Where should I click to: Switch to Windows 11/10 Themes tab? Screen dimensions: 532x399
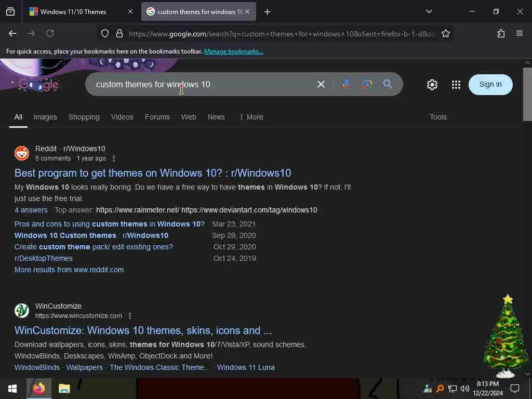coord(73,12)
